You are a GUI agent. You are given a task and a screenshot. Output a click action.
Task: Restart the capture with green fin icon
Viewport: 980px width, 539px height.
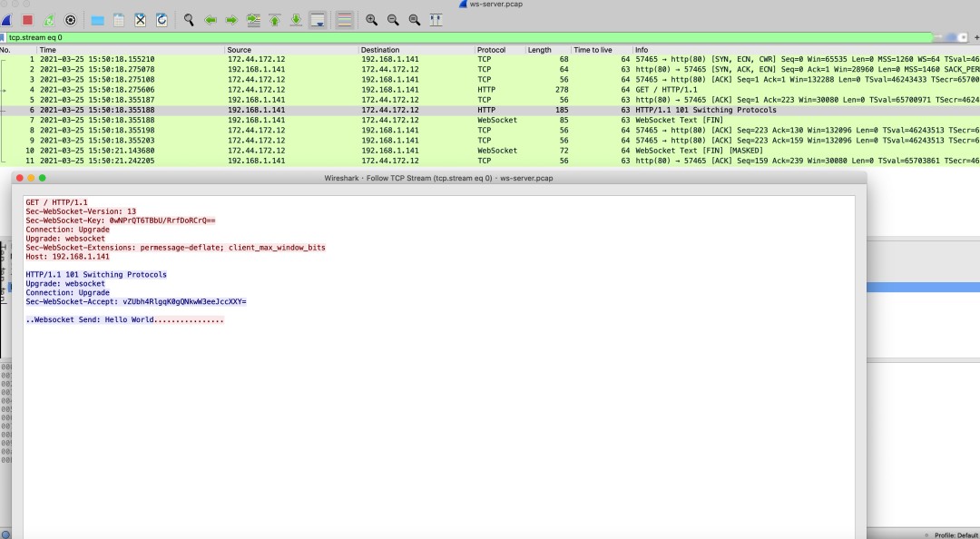click(x=49, y=19)
